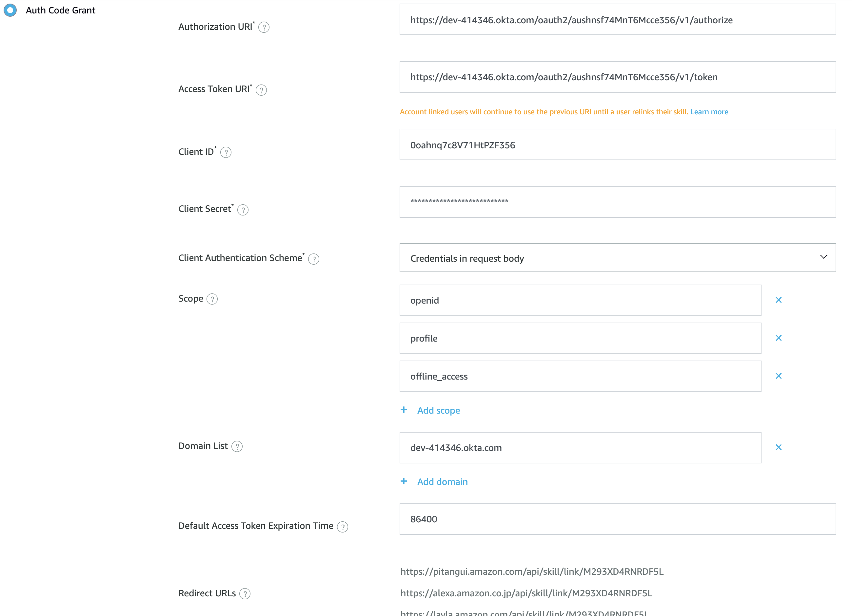This screenshot has width=852, height=616.
Task: Show help for Default Access Token Expiration Time
Action: (x=343, y=527)
